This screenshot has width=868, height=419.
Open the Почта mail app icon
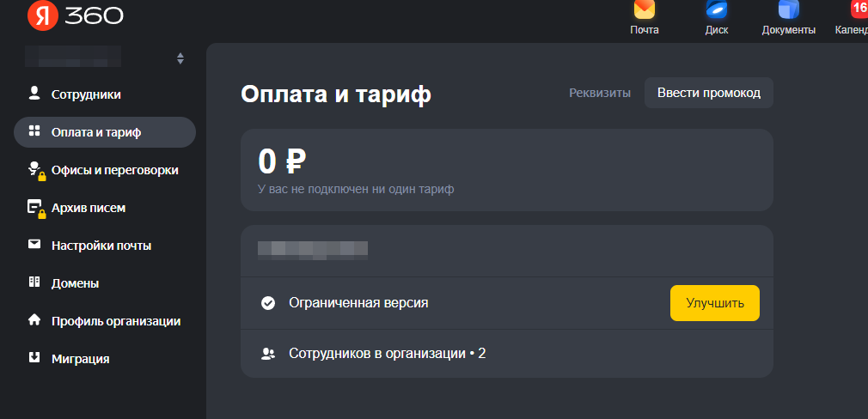pyautogui.click(x=645, y=10)
